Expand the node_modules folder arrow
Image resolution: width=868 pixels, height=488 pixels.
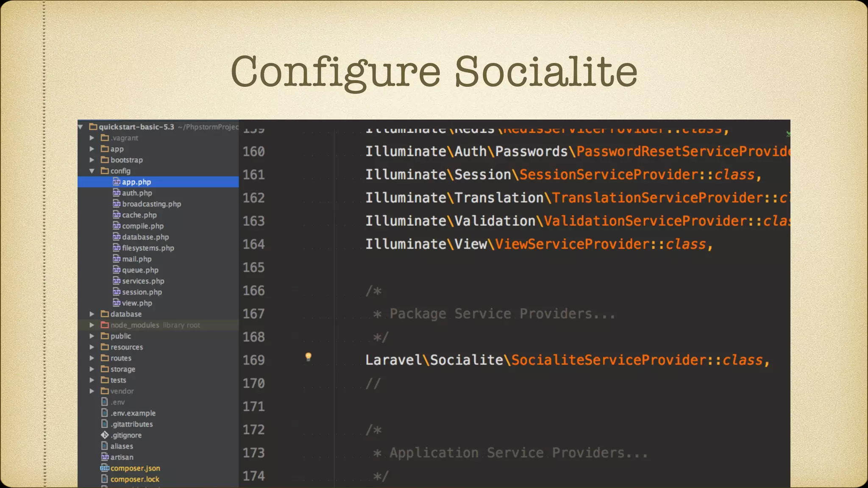(x=92, y=325)
